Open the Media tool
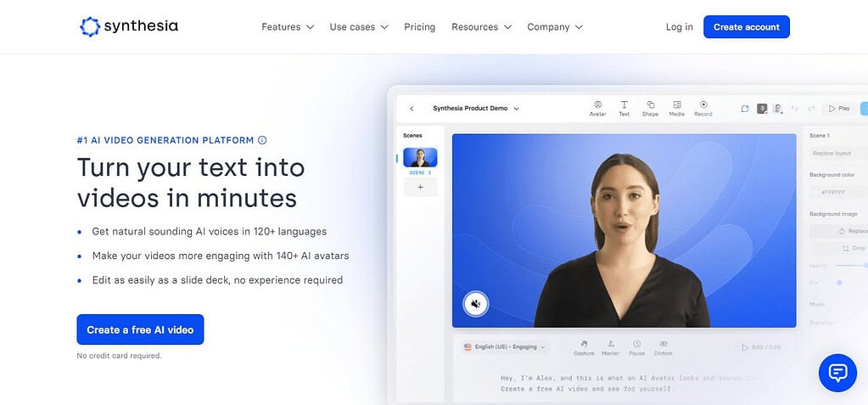The width and height of the screenshot is (868, 405). 676,108
